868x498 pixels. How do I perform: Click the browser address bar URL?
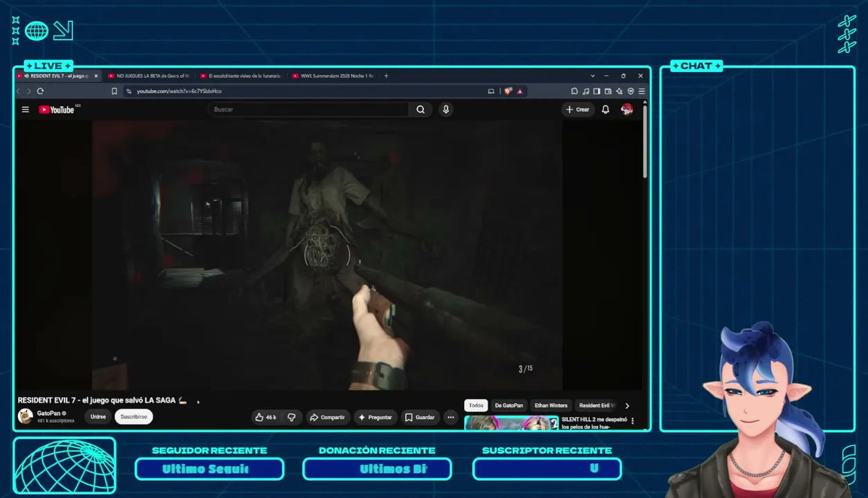tap(179, 91)
